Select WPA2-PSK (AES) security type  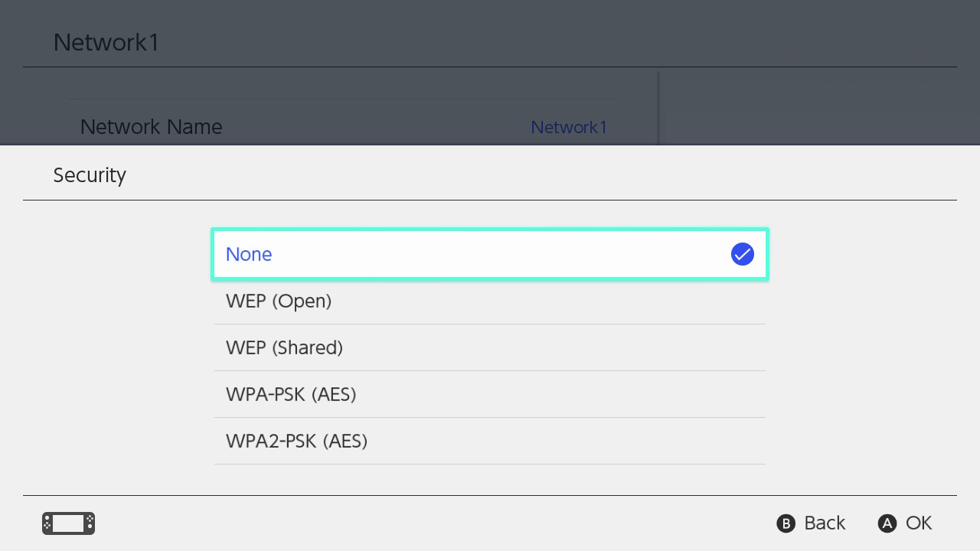click(x=490, y=442)
